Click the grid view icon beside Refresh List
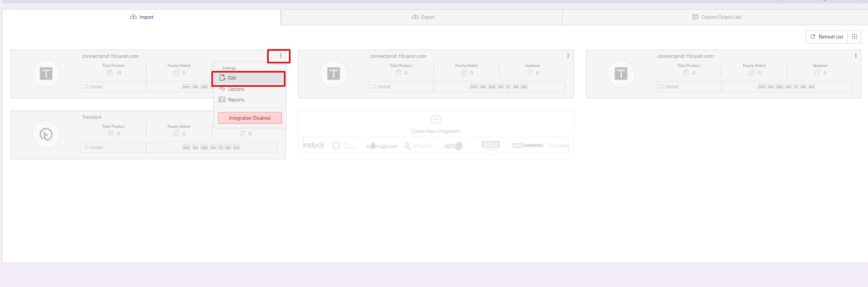Image resolution: width=868 pixels, height=287 pixels. pos(854,37)
